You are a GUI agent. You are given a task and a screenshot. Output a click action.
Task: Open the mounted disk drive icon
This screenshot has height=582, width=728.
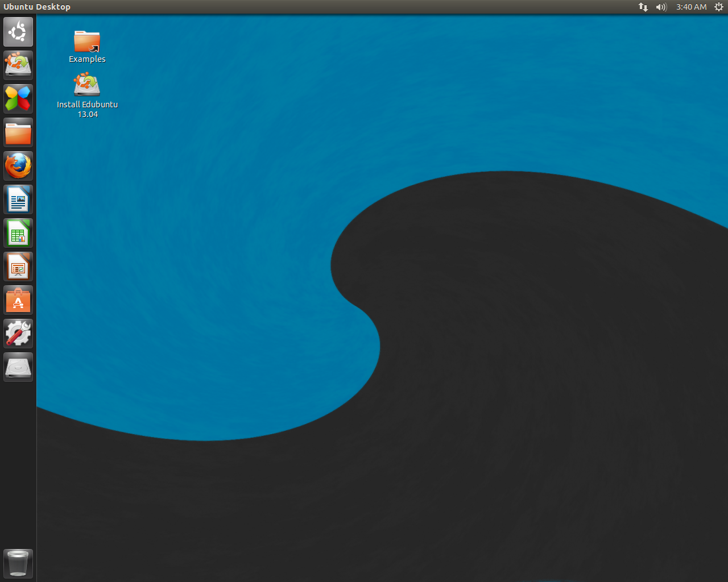(18, 367)
